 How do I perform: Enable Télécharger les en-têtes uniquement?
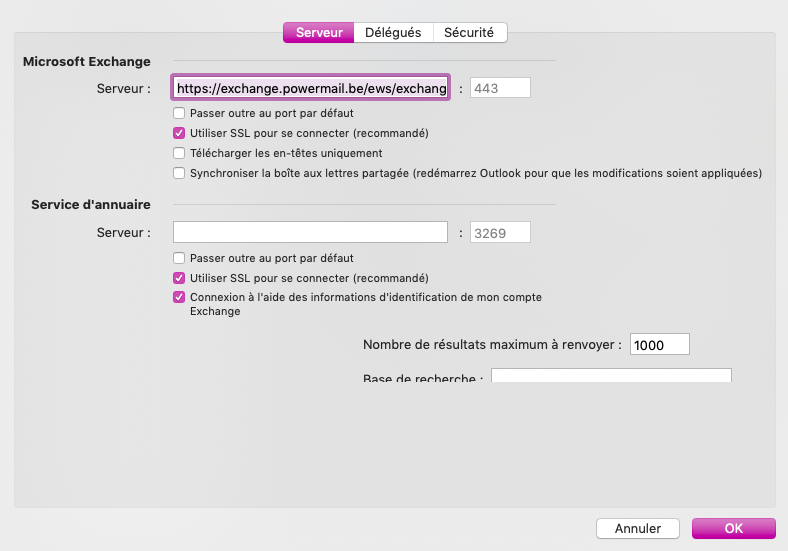[179, 153]
